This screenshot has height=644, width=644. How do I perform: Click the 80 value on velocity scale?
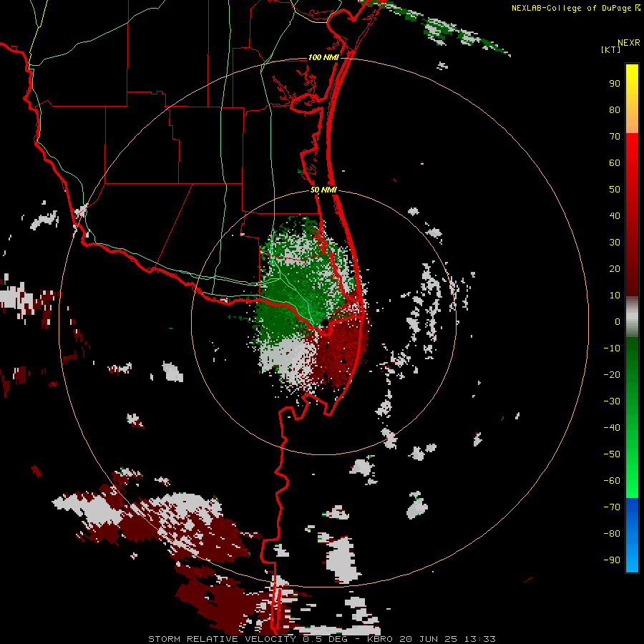(x=615, y=110)
